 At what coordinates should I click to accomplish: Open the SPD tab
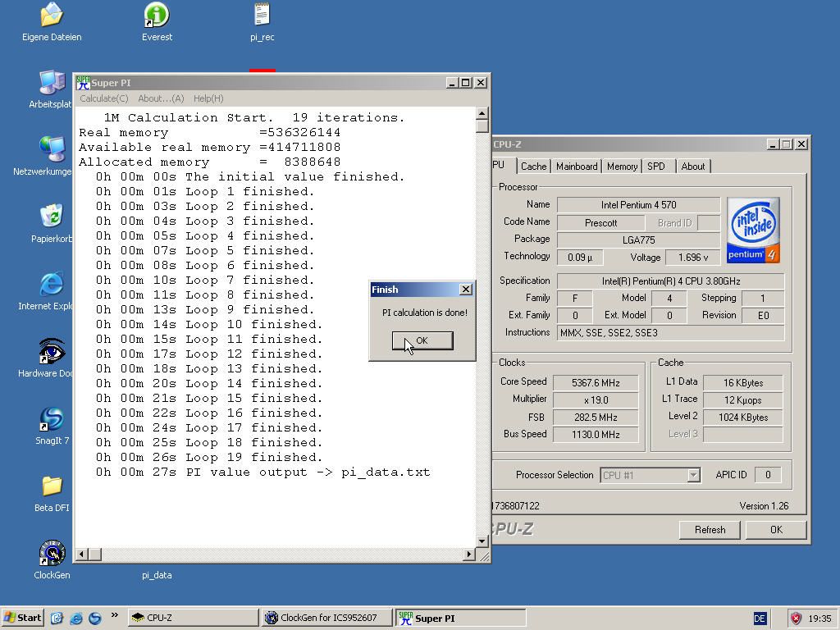point(656,167)
